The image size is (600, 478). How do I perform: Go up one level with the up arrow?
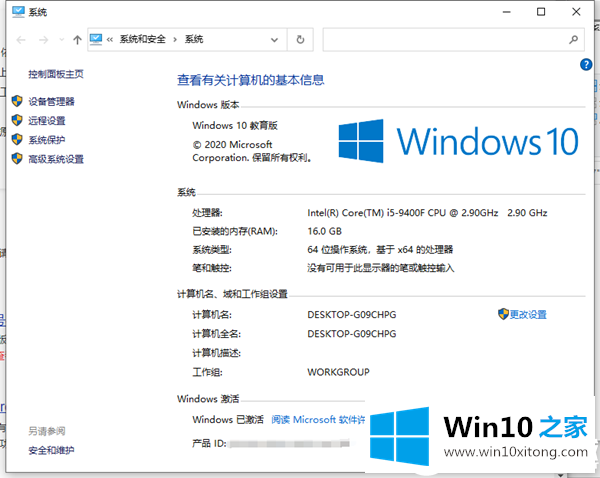pyautogui.click(x=77, y=39)
